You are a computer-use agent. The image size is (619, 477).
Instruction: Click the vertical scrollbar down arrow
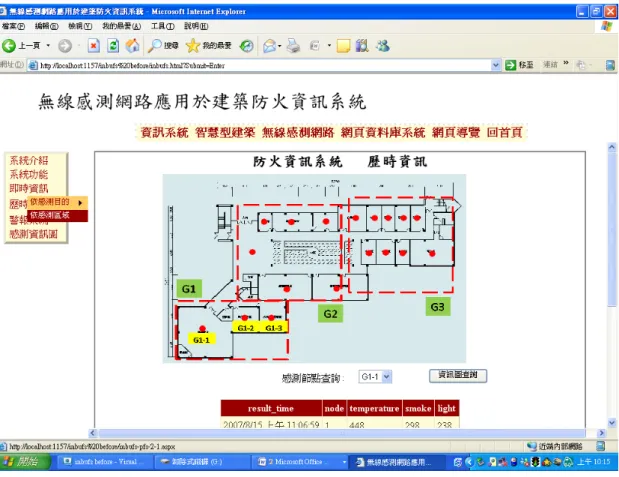[x=612, y=423]
